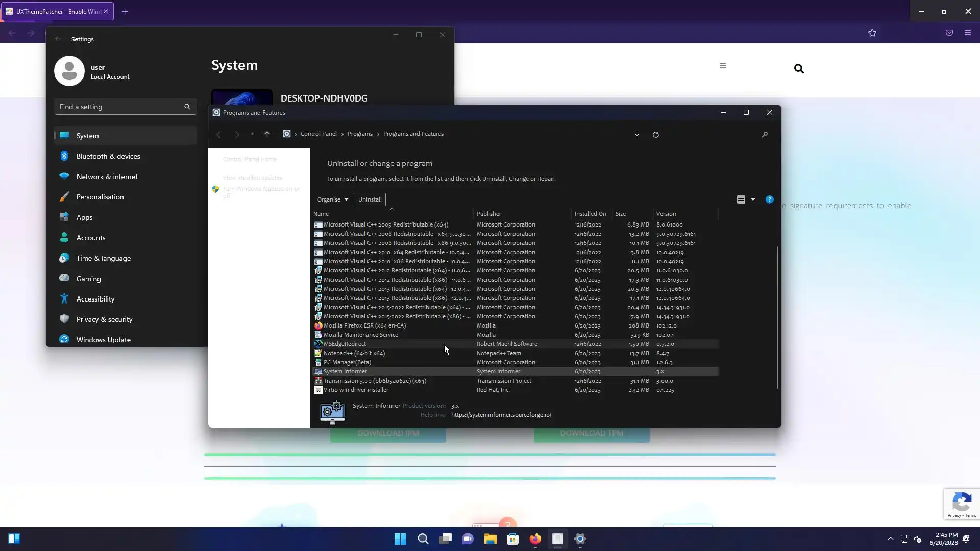Click the Programs breadcrumb link
980x551 pixels.
(x=360, y=134)
